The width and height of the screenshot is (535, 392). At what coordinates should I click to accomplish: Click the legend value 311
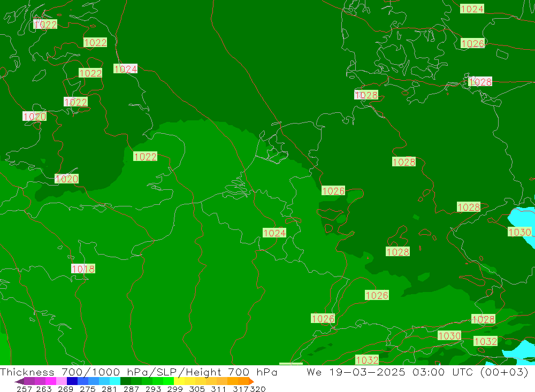click(218, 389)
